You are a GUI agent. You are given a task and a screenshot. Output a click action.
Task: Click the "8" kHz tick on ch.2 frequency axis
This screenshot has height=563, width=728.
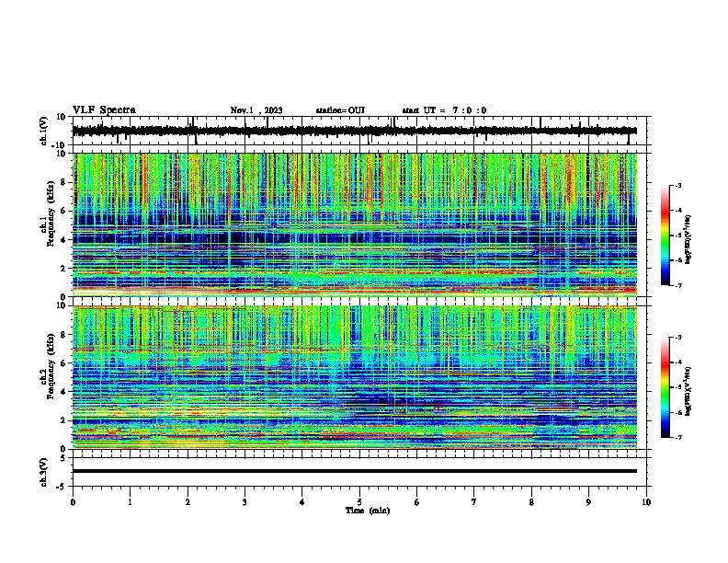coord(64,335)
